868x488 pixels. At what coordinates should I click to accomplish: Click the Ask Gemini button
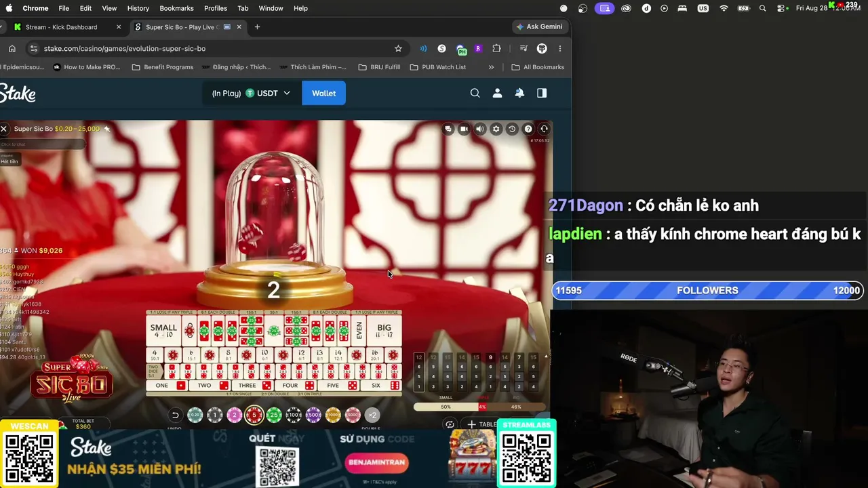(540, 27)
